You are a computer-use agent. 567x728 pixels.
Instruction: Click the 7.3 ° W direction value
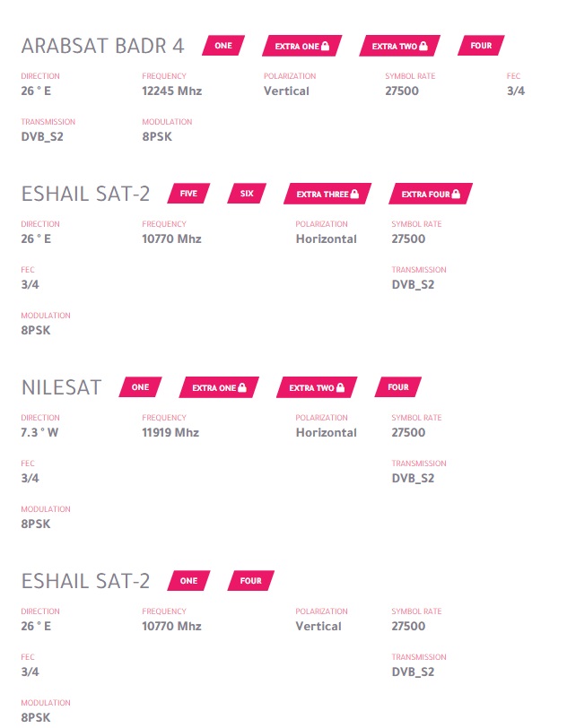tap(39, 432)
